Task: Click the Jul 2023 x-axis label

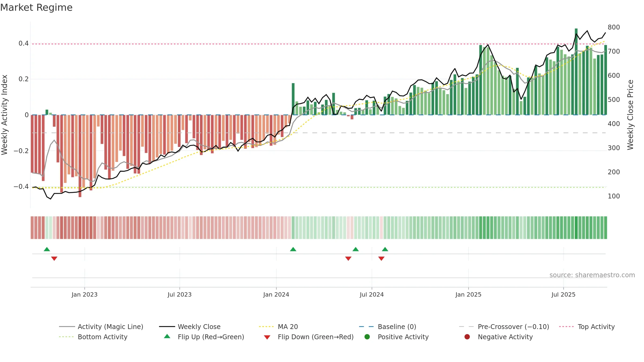Action: pyautogui.click(x=180, y=295)
